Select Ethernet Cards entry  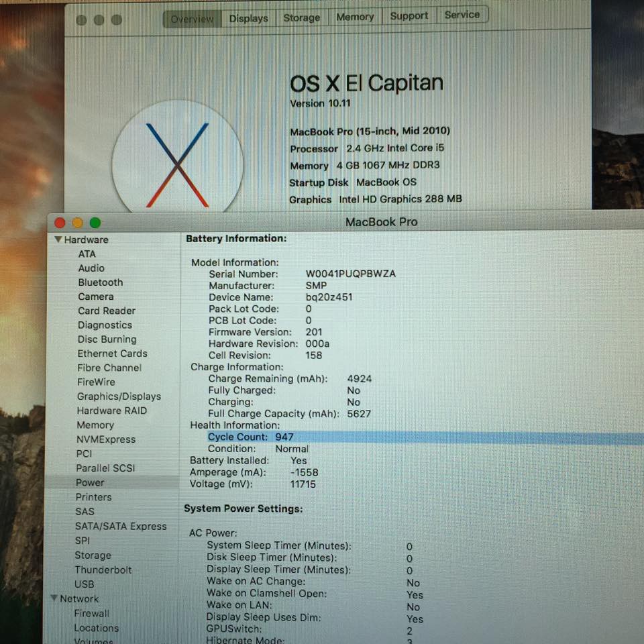pos(112,354)
